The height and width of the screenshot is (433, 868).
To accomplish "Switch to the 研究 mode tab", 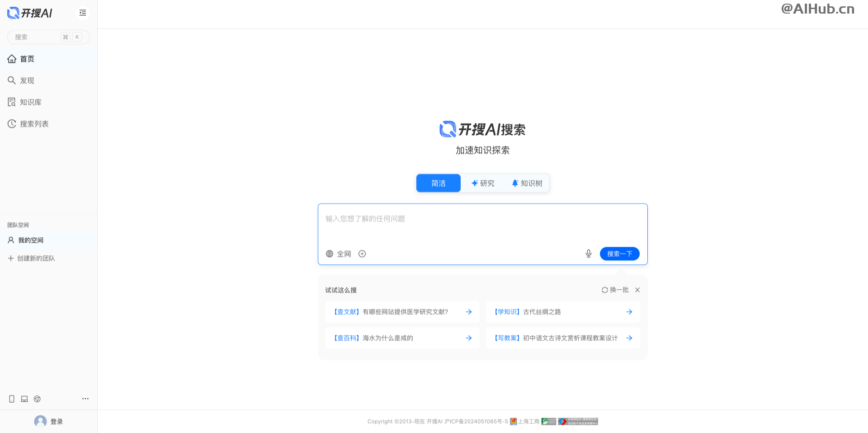I will pyautogui.click(x=483, y=183).
